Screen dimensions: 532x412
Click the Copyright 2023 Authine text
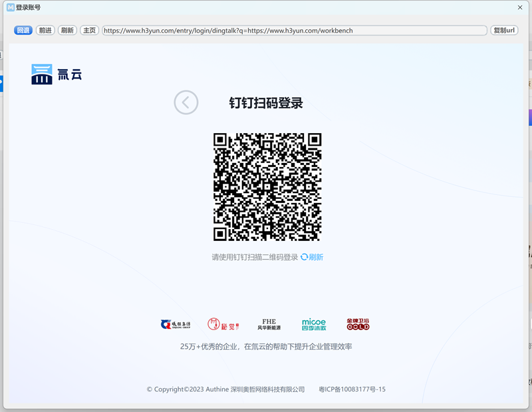pos(225,389)
